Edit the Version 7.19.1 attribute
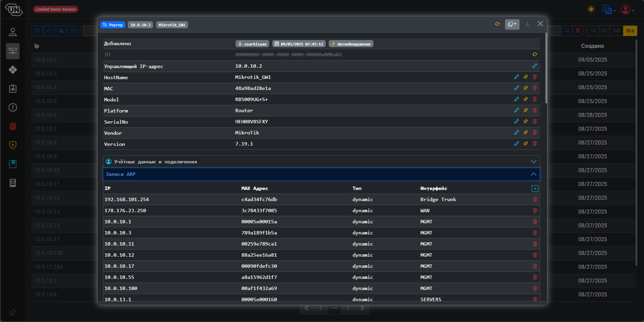Screen dimensions: 644x322 tap(516, 143)
